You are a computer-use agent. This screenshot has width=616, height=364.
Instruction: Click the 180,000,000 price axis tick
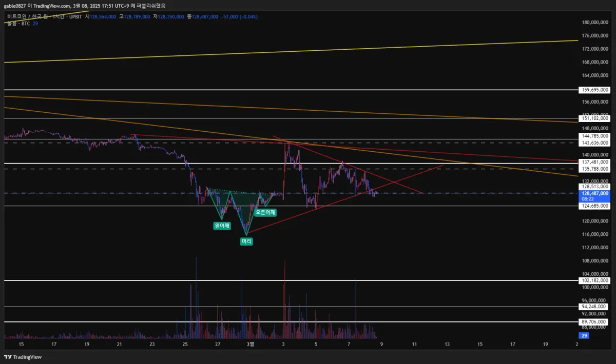595,23
